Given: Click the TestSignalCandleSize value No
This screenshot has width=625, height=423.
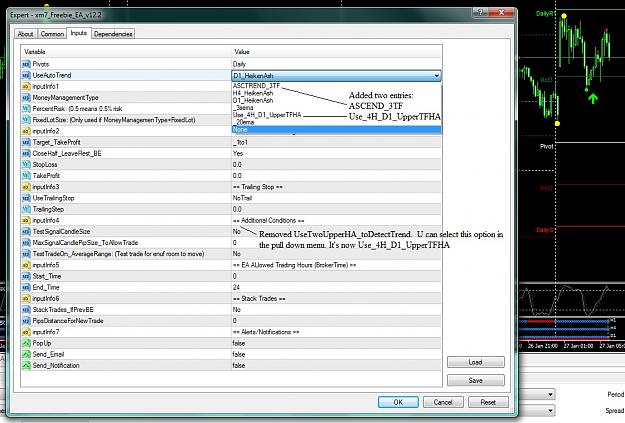Looking at the screenshot, I should click(x=237, y=232).
